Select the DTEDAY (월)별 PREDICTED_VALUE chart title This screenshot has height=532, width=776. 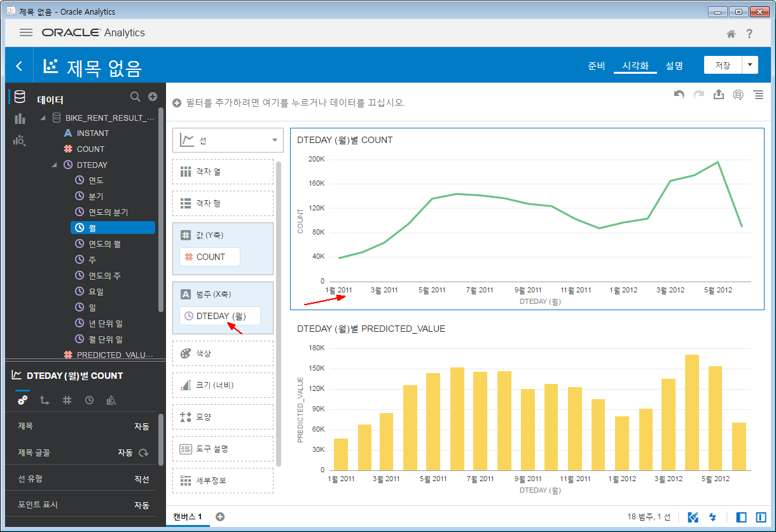click(371, 329)
